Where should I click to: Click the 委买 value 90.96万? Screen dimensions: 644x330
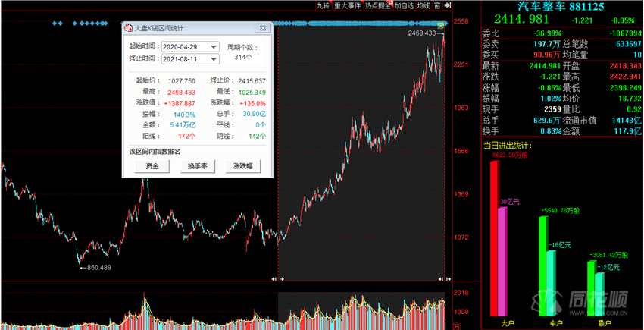pyautogui.click(x=547, y=55)
